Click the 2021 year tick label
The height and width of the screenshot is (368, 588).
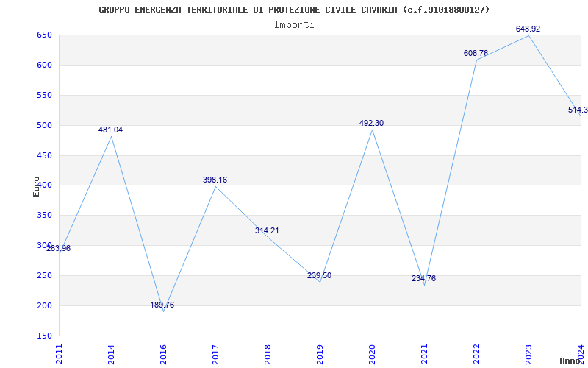[424, 354]
